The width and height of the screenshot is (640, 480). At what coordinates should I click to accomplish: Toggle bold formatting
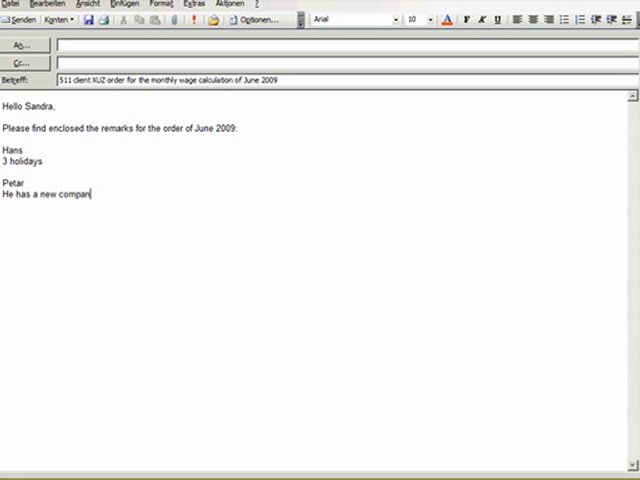(466, 20)
